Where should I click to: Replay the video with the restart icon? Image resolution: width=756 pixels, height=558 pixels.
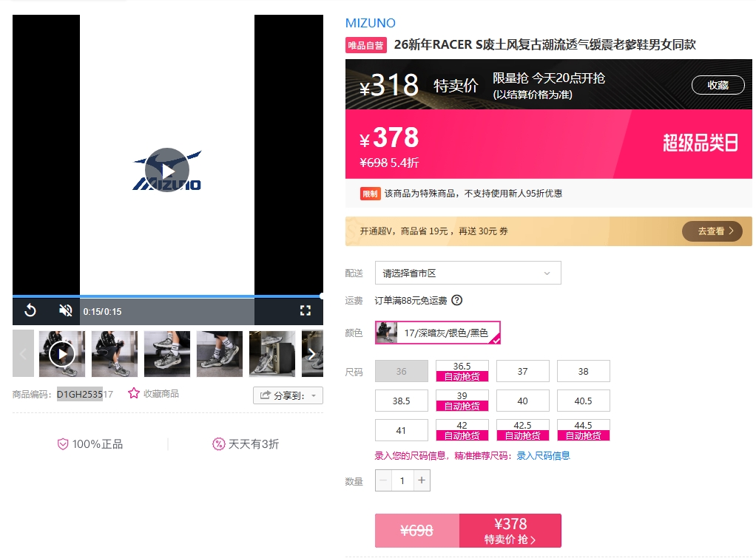30,311
